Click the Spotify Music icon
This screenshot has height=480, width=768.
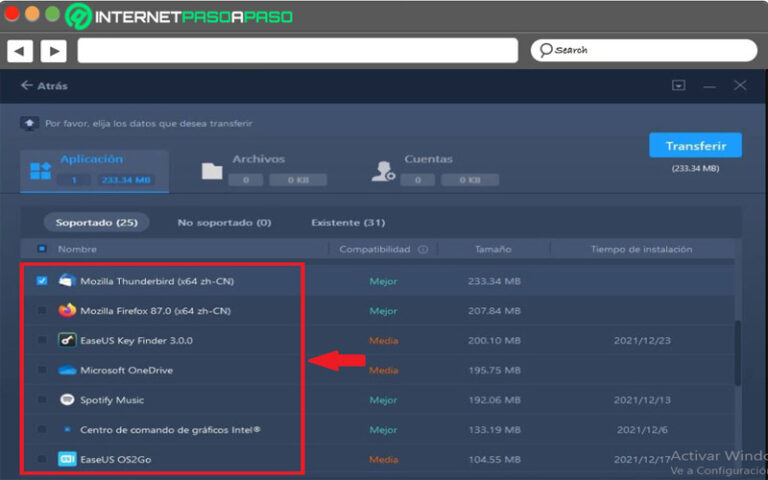tap(67, 400)
